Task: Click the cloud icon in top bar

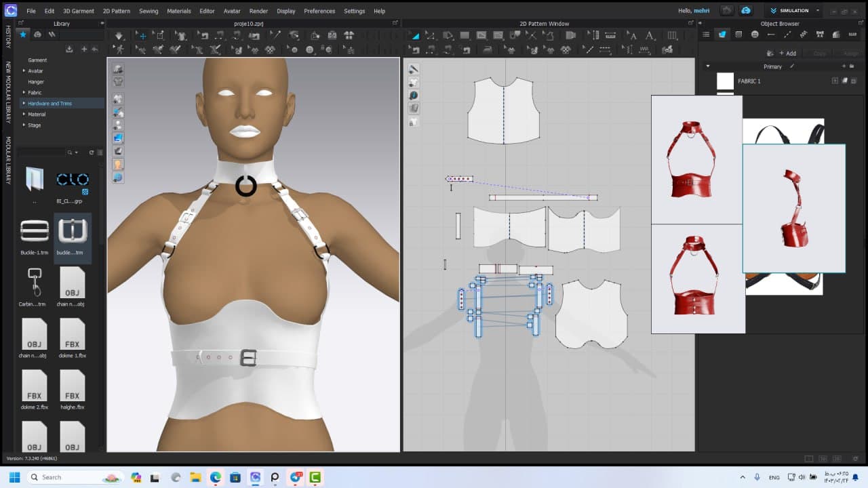Action: (746, 11)
